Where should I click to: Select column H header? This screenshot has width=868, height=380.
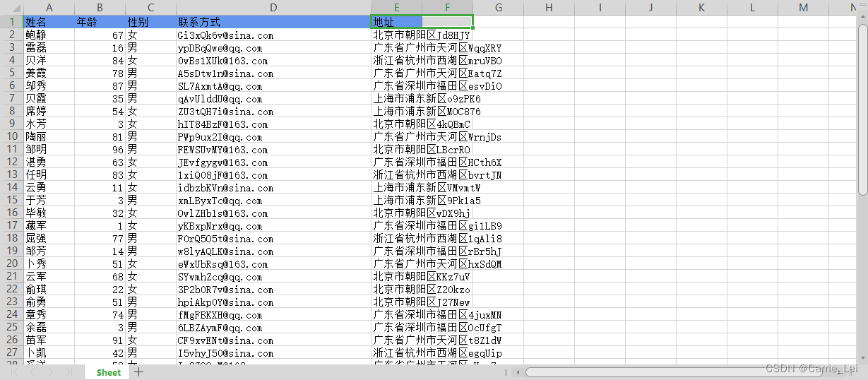pos(549,7)
